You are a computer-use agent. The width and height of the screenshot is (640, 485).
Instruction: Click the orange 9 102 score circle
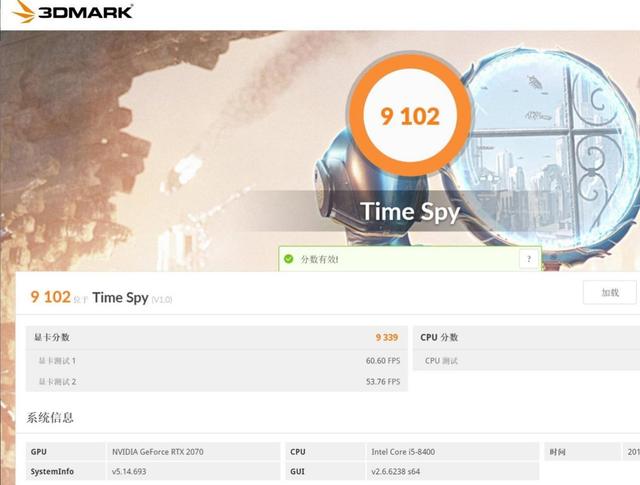click(410, 115)
